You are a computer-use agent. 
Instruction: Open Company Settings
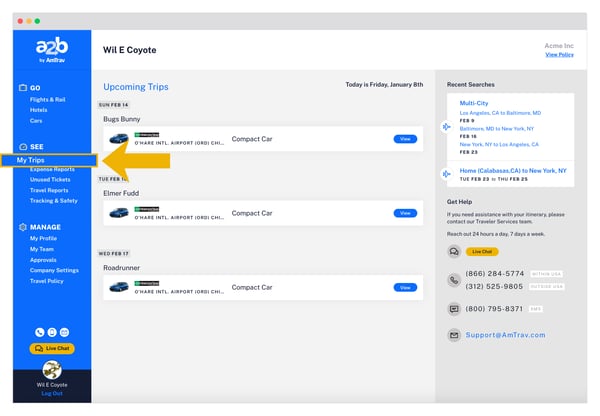click(54, 270)
